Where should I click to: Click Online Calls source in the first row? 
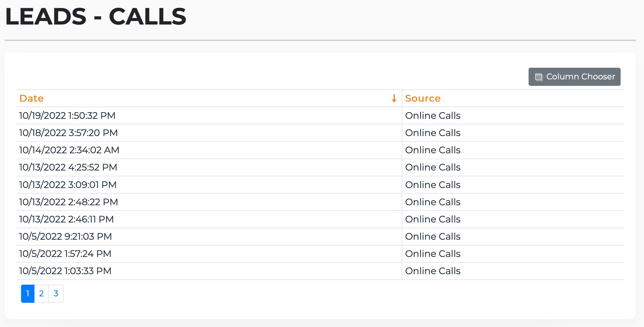pos(433,116)
